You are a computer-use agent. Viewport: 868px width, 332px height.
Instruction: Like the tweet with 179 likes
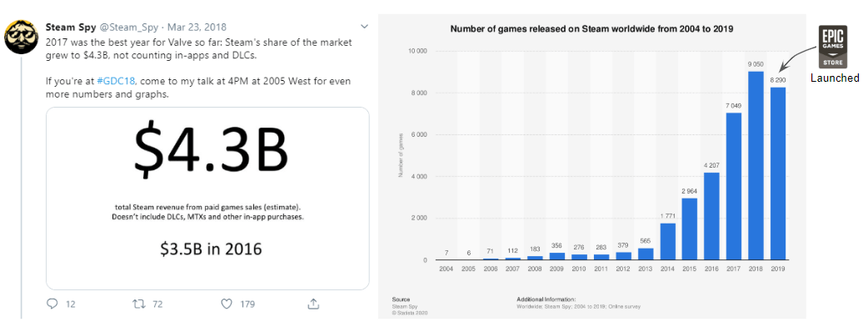pyautogui.click(x=226, y=304)
